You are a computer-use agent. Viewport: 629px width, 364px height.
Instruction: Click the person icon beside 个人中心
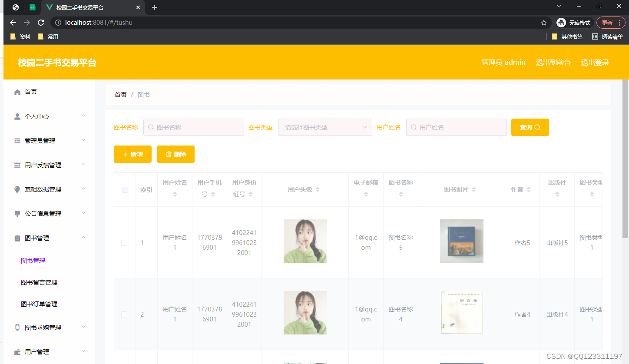click(17, 116)
